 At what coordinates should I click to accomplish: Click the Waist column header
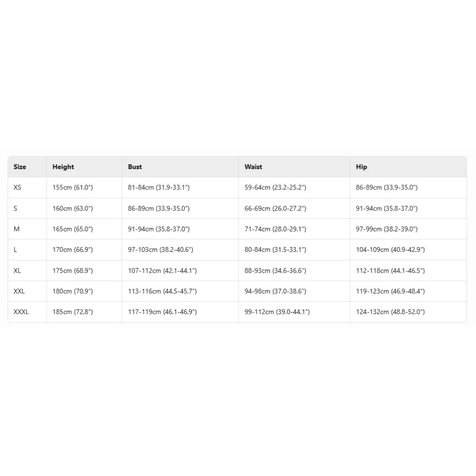point(253,167)
